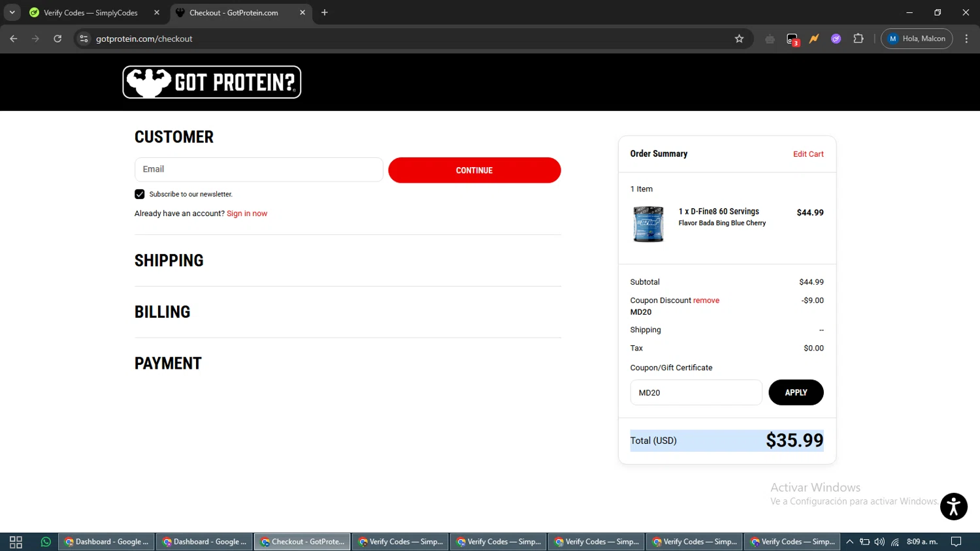Image resolution: width=980 pixels, height=551 pixels.
Task: Show hidden system tray icons
Action: pyautogui.click(x=849, y=542)
